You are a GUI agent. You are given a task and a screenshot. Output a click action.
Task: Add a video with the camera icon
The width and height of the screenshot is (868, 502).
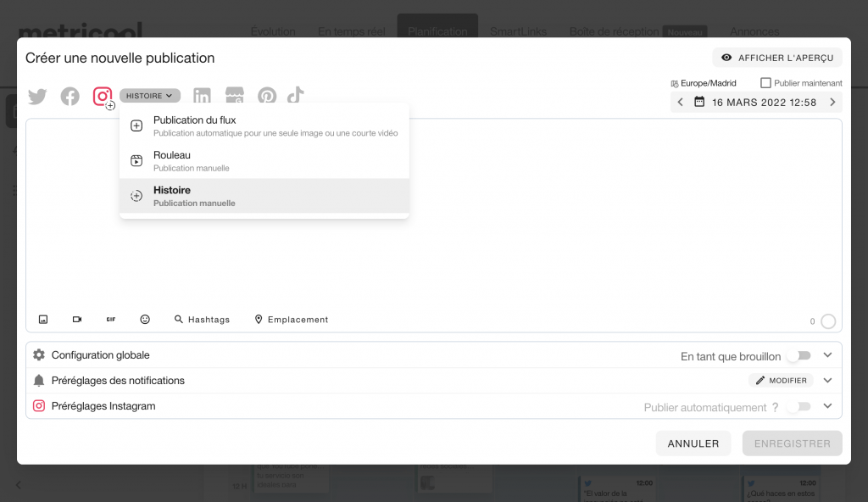click(77, 320)
